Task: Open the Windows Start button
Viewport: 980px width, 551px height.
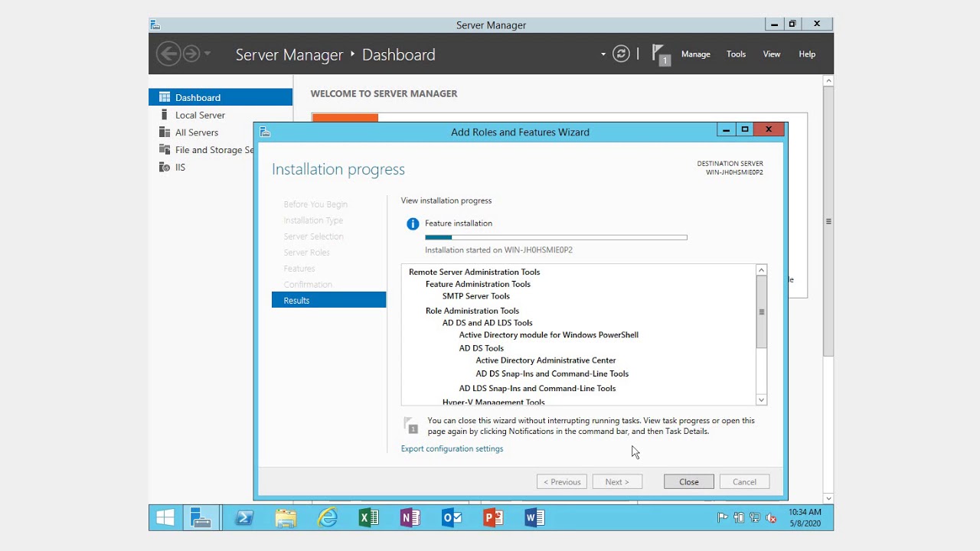Action: click(x=165, y=518)
